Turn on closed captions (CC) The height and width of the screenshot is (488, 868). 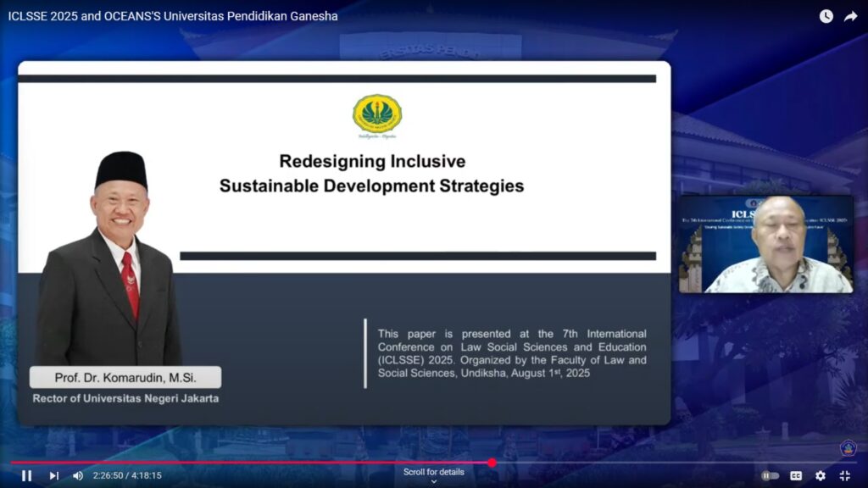796,476
